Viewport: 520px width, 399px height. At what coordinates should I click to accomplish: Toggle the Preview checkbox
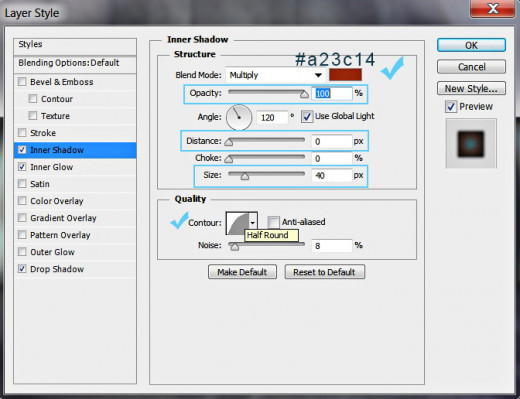(x=451, y=107)
